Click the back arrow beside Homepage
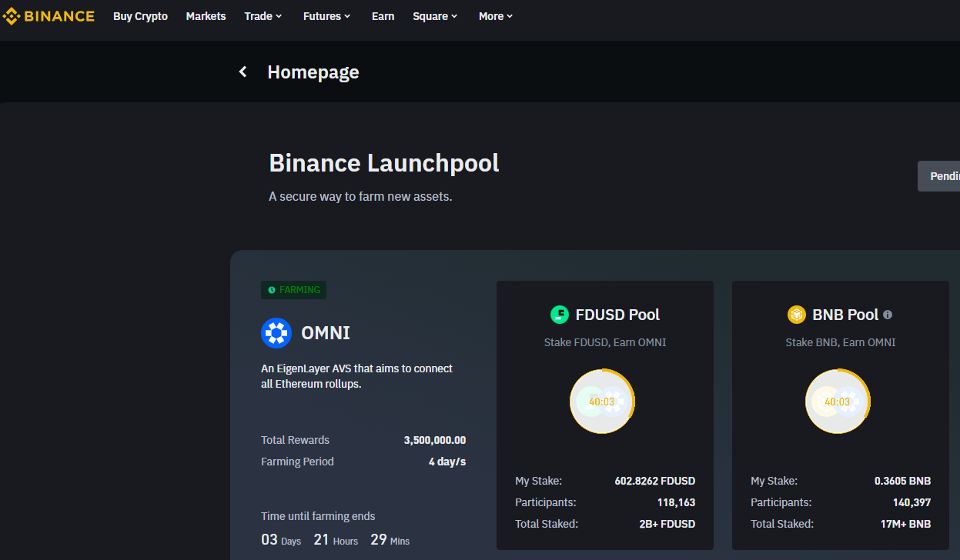Screen dimensions: 960x560 click(x=243, y=72)
